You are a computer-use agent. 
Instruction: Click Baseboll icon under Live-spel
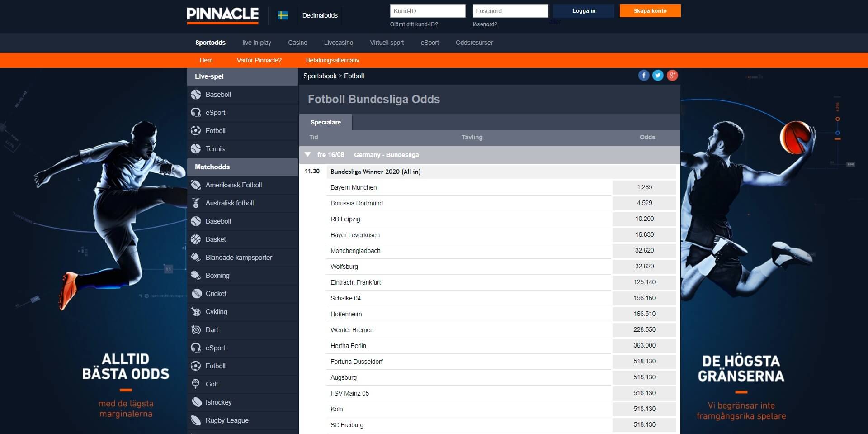coord(196,95)
